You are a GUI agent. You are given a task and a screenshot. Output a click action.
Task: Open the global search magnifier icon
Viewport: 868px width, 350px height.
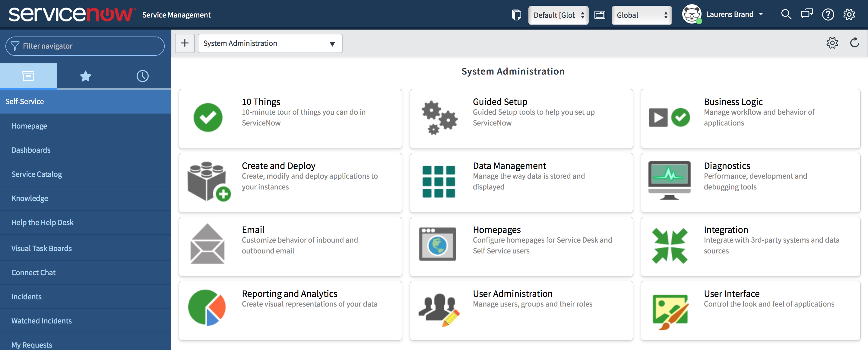click(786, 14)
